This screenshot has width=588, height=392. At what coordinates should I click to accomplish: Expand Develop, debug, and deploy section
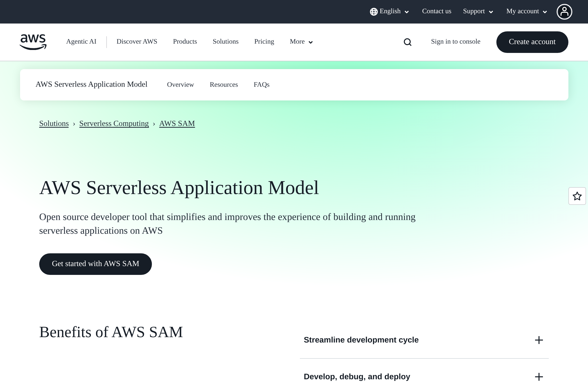(424, 377)
